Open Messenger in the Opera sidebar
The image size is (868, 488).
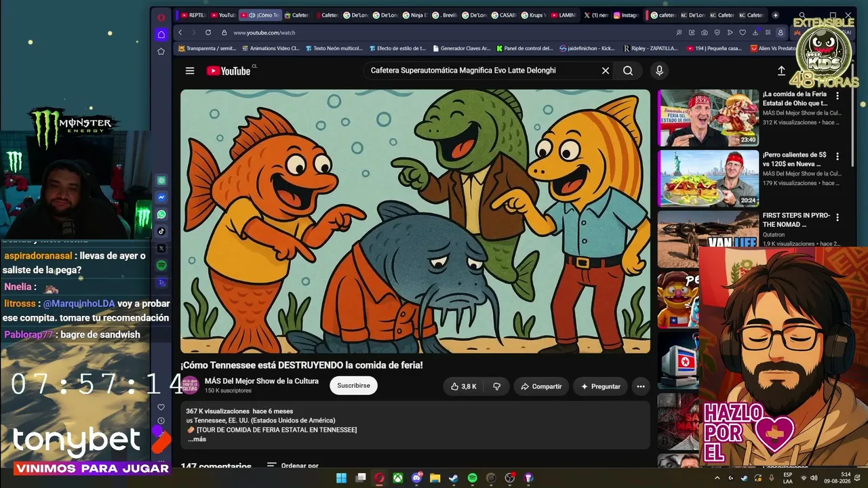(x=161, y=197)
